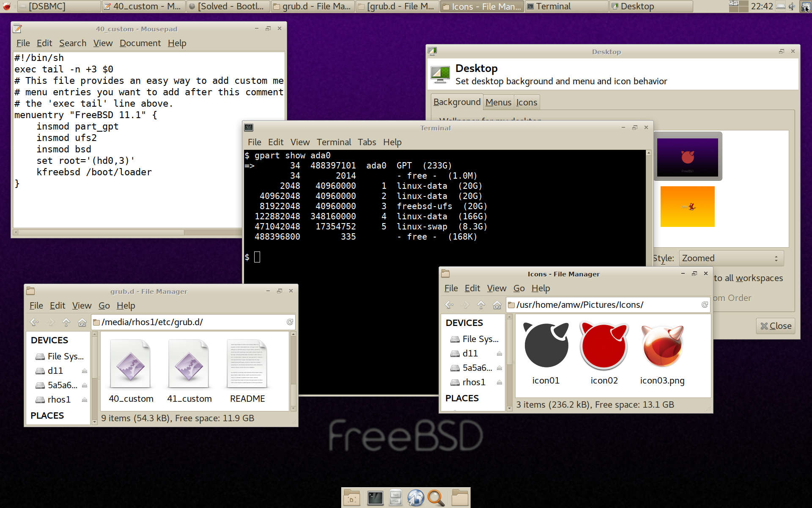Select the orange wallpaper thumbnail
Screen dimensions: 812x508
pos(687,207)
